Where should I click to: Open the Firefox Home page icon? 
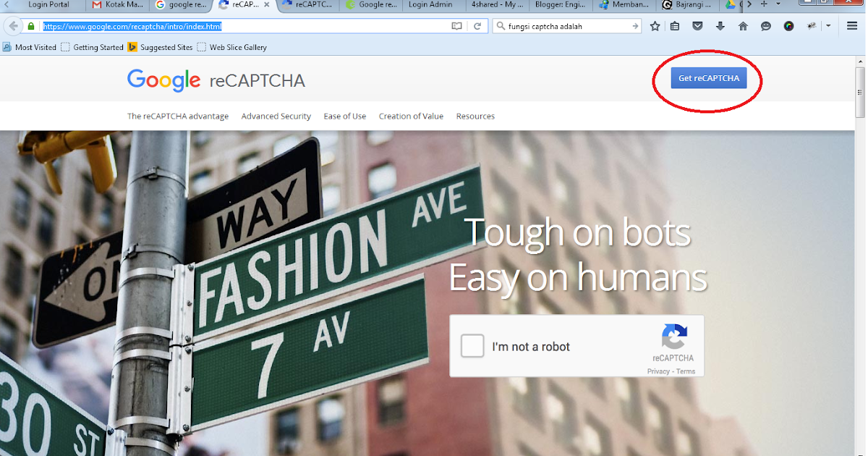click(743, 26)
